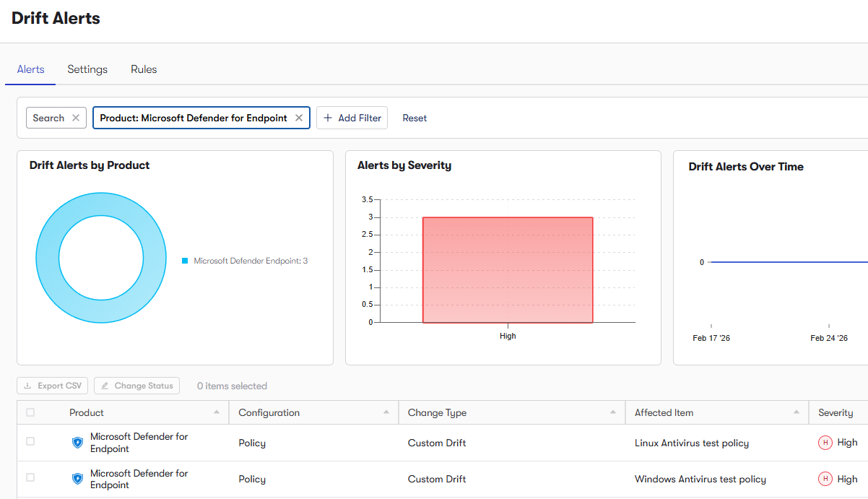Open the Alerts tab
The width and height of the screenshot is (868, 499).
(x=31, y=69)
